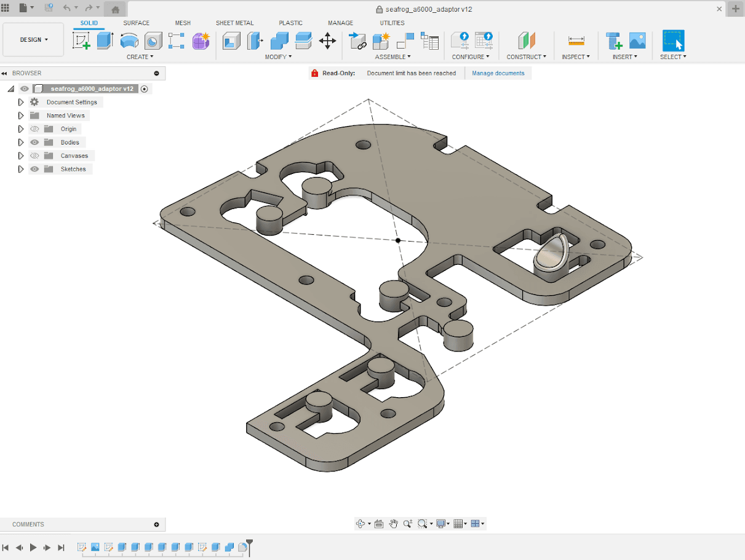This screenshot has height=560, width=745.
Task: Open the CREATE dropdown menu
Action: click(x=140, y=57)
